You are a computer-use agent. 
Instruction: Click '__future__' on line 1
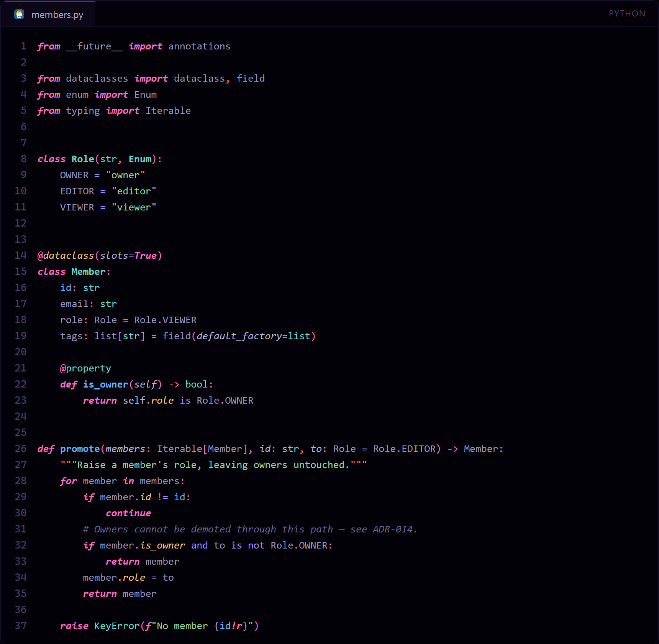tap(94, 46)
